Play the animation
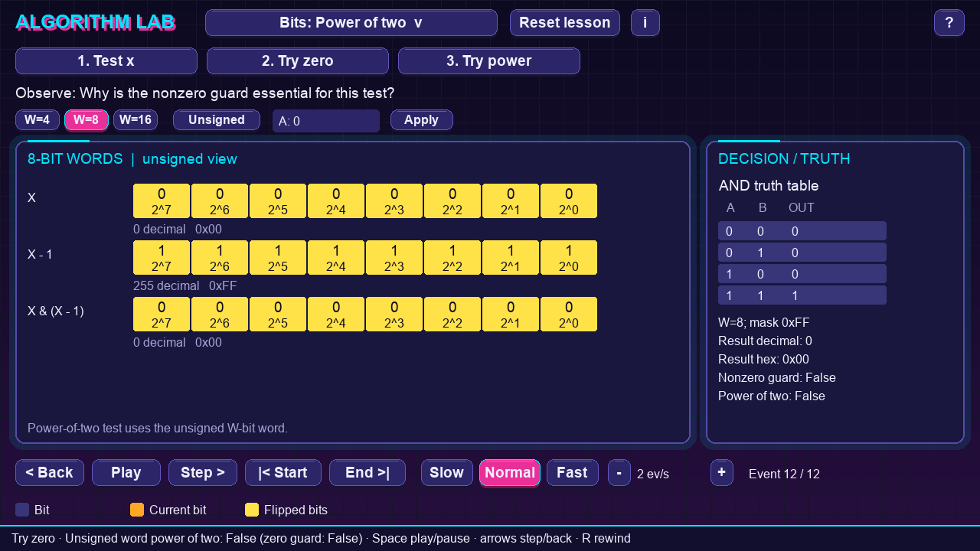This screenshot has height=551, width=980. coord(126,473)
